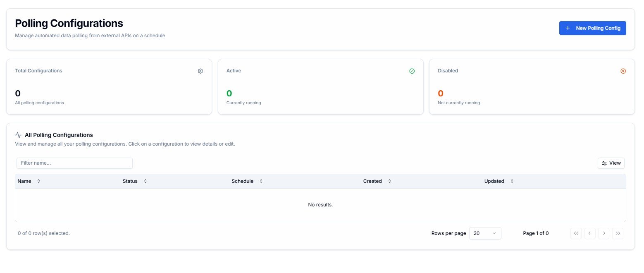Click the 'No results.' table message

tap(320, 205)
